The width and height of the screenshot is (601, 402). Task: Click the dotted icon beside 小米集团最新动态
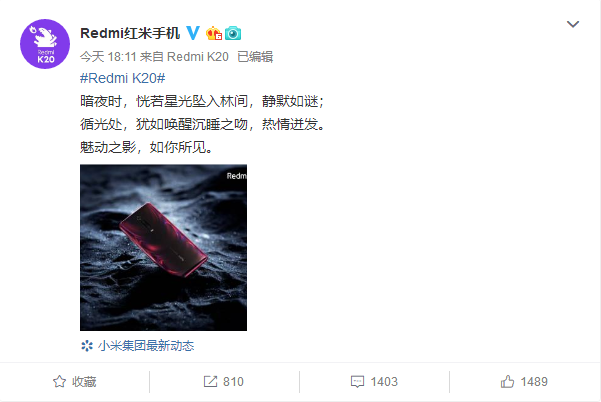click(87, 346)
